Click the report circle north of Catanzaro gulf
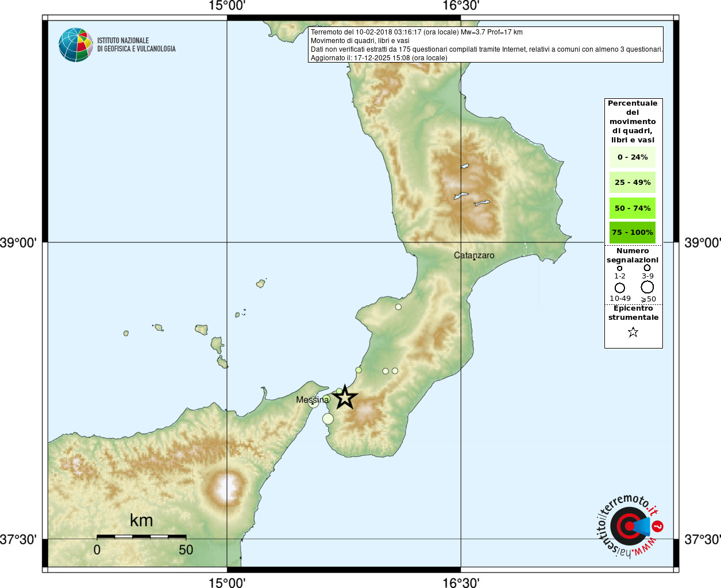This screenshot has width=721, height=588. coord(398,307)
